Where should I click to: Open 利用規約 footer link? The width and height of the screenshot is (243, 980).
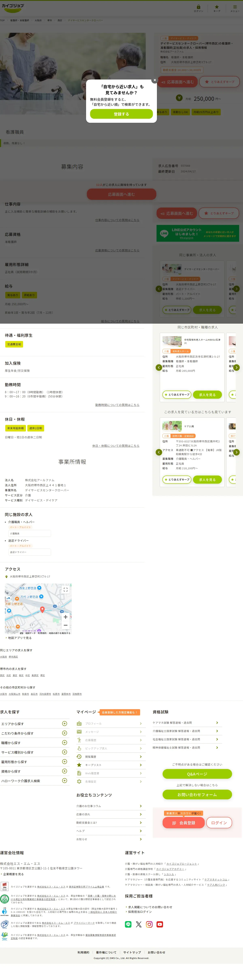click(x=83, y=953)
